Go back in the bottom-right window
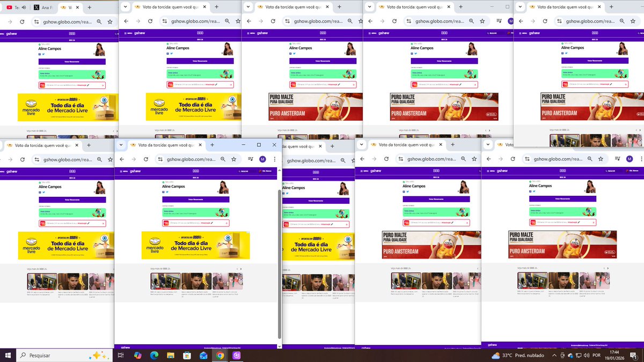This screenshot has height=362, width=644. [x=489, y=159]
